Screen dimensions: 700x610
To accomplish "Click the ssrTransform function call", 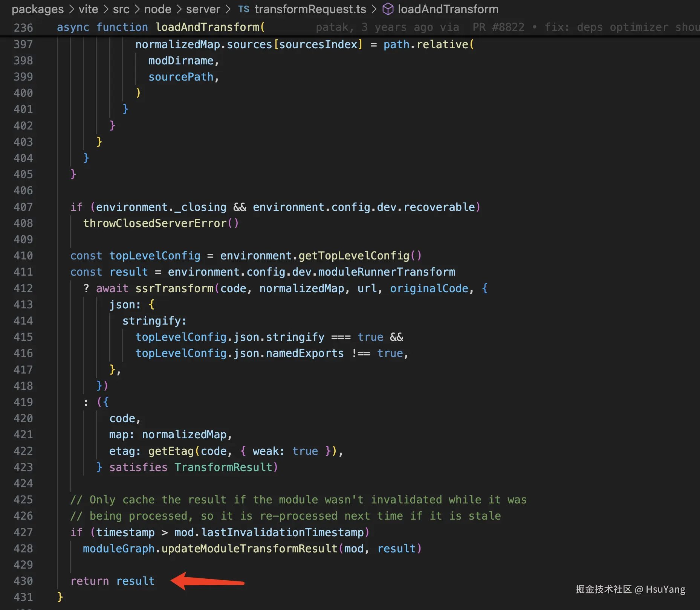I will coord(174,288).
